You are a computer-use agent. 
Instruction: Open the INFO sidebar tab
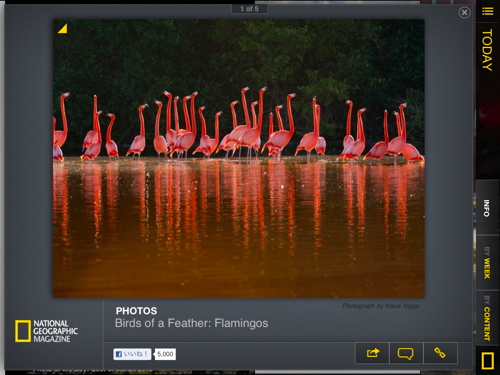[x=487, y=208]
